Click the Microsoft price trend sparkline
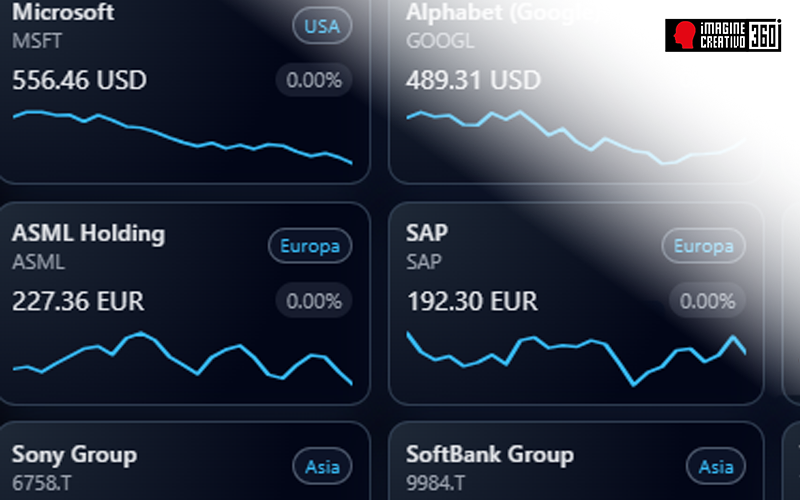Viewport: 800px width, 500px height. pos(182,136)
